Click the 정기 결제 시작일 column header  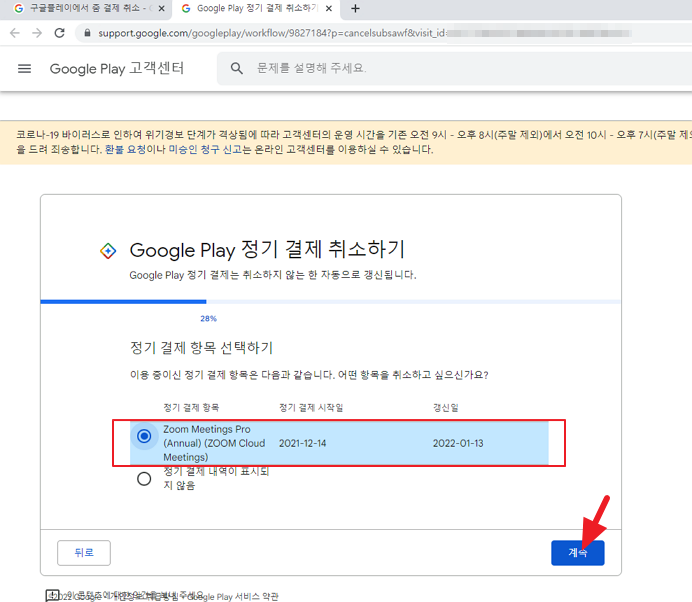click(311, 407)
